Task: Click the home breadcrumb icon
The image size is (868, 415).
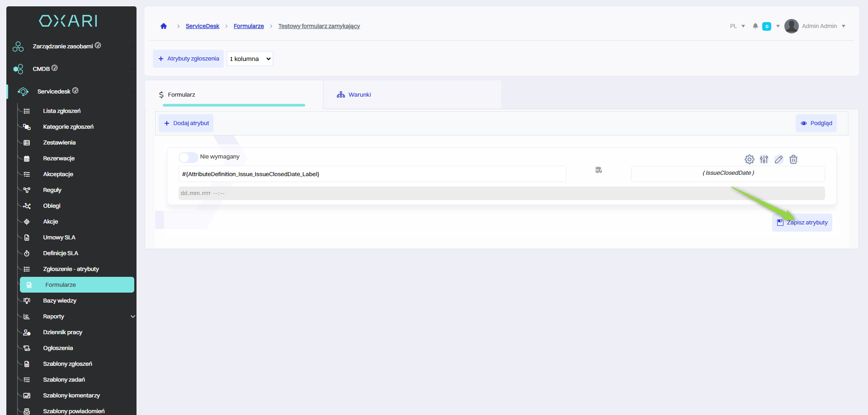Action: point(164,26)
